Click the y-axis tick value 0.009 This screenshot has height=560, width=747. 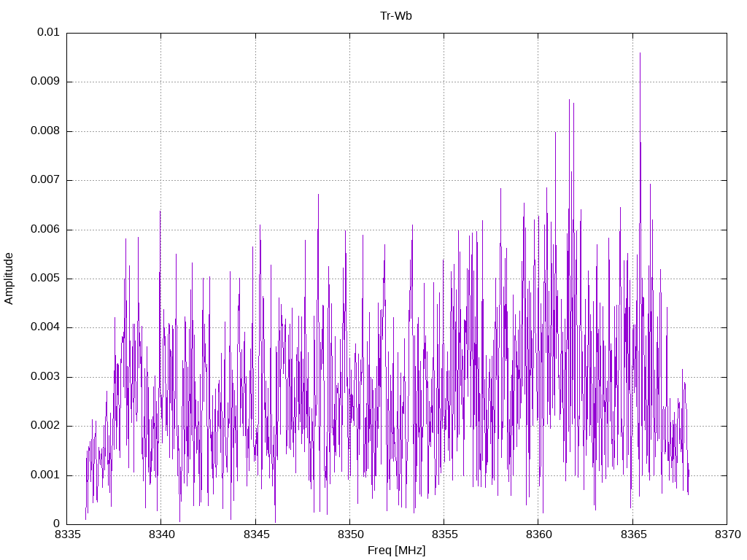pyautogui.click(x=45, y=82)
